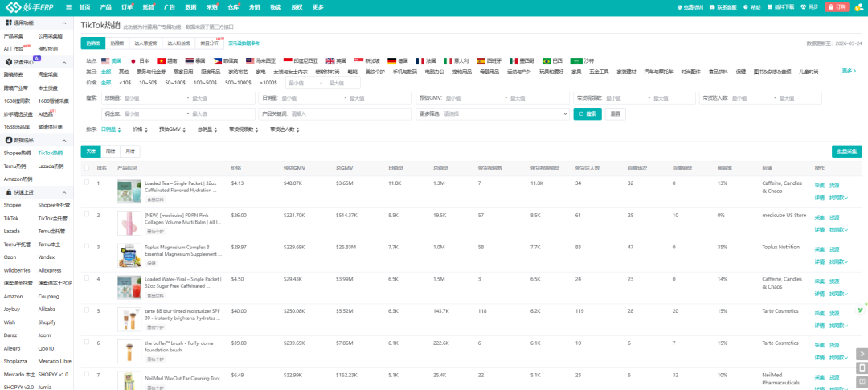Click 总销量 minimum value field

[152, 98]
